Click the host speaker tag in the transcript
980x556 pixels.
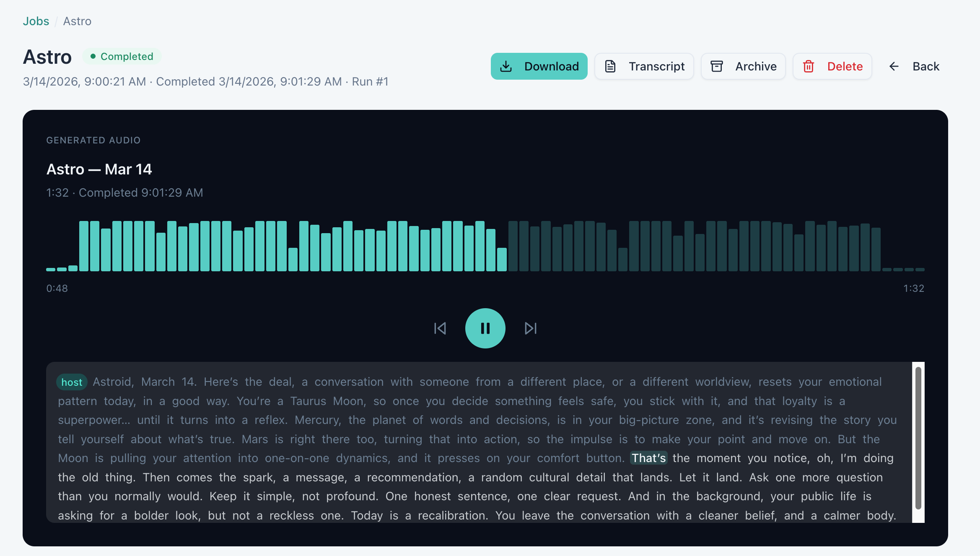click(x=72, y=382)
